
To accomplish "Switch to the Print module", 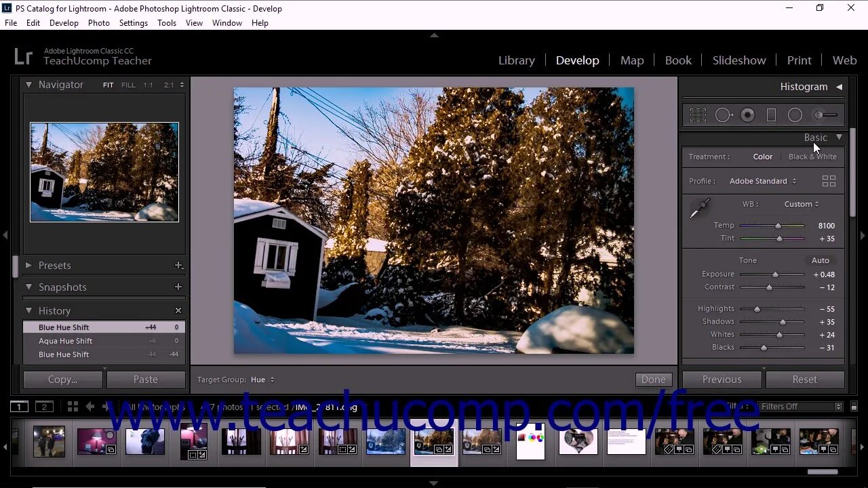I will (799, 60).
